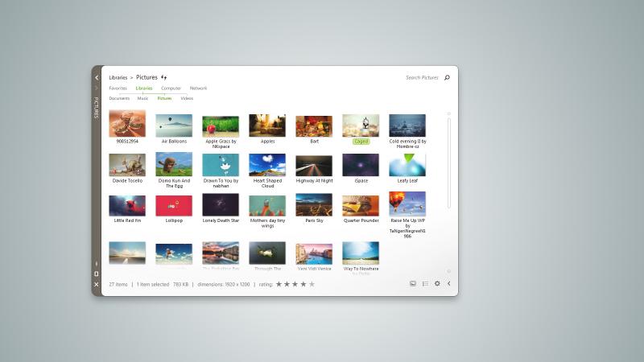Click the refresh arrows next to Pictures
644x362 pixels.
pyautogui.click(x=164, y=77)
